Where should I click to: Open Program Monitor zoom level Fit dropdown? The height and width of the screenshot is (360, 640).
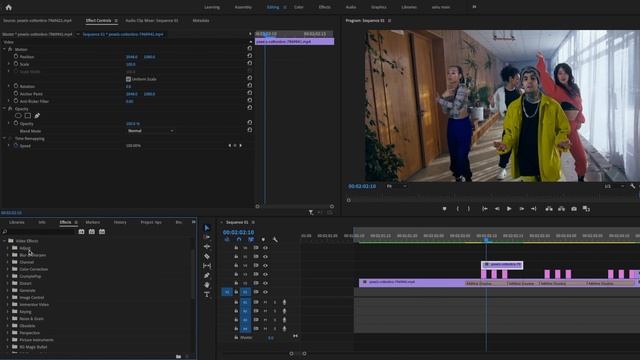pos(396,186)
